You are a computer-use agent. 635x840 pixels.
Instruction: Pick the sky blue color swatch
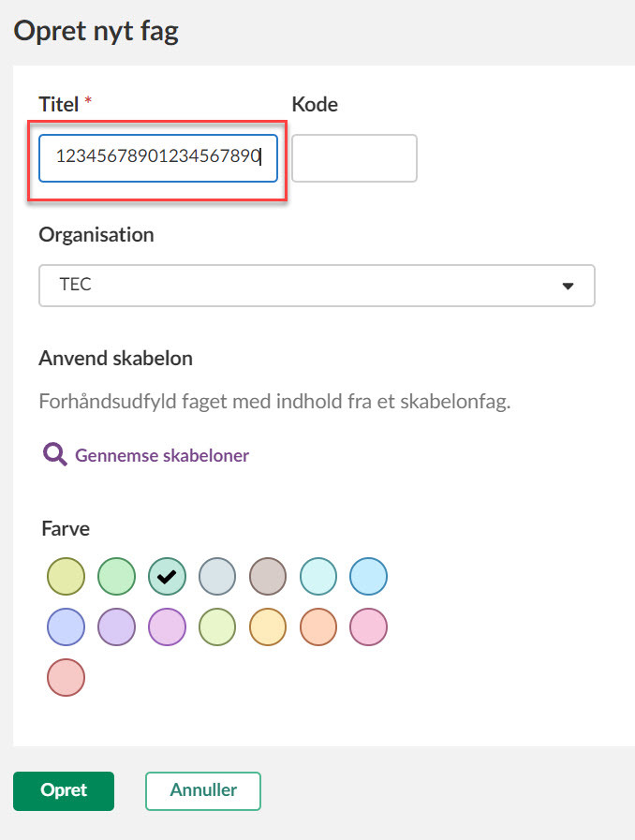click(369, 577)
